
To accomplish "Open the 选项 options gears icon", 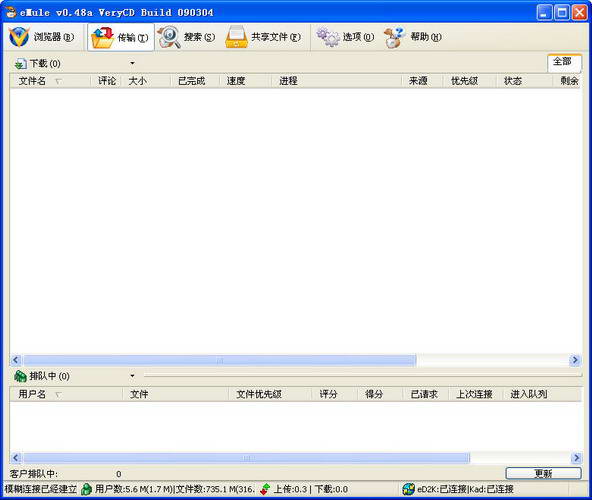I will pos(328,37).
